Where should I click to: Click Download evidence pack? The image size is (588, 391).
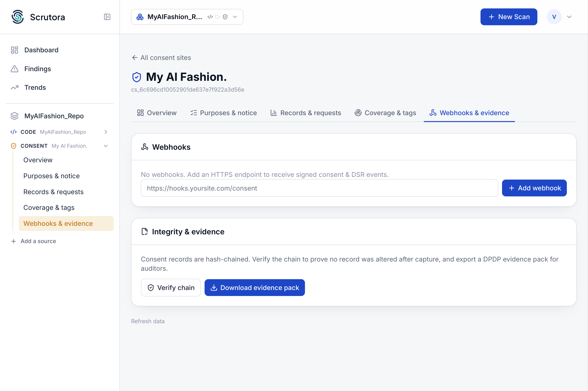[255, 288]
